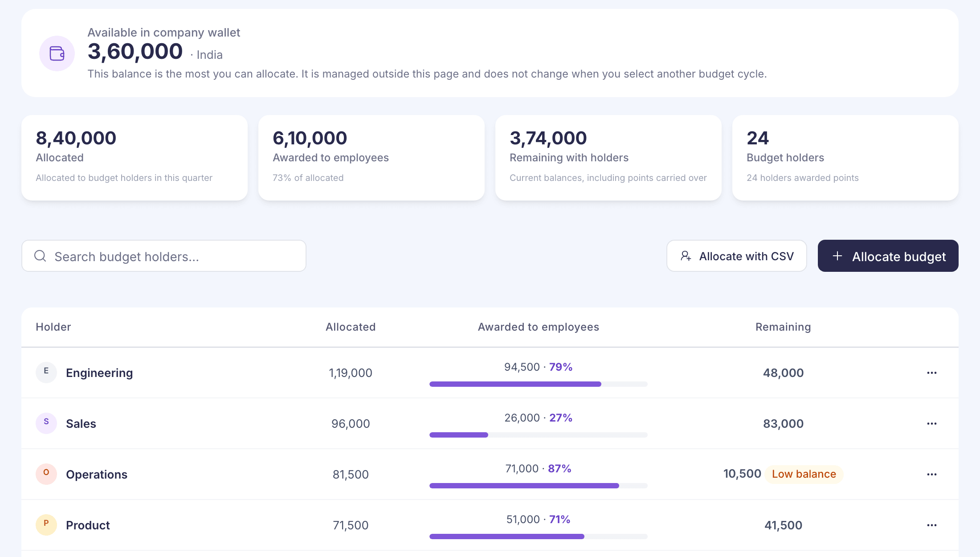This screenshot has height=557, width=980.
Task: Open the three-dot menu for Product
Action: (932, 525)
